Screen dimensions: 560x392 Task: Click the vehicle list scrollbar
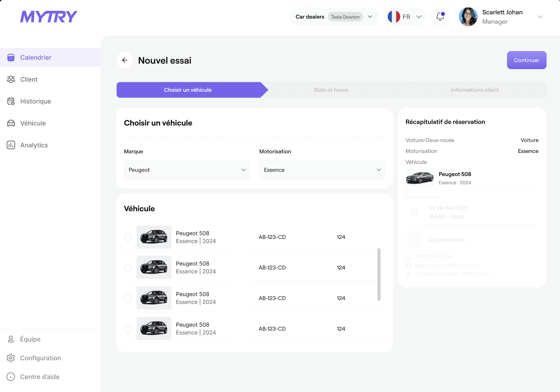tap(379, 274)
